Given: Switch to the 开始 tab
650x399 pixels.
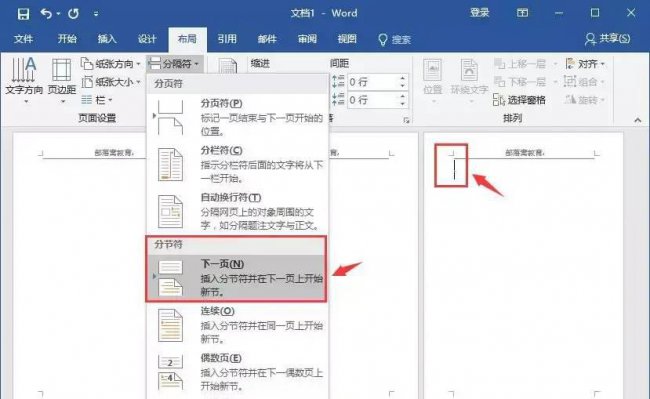Looking at the screenshot, I should click(67, 39).
